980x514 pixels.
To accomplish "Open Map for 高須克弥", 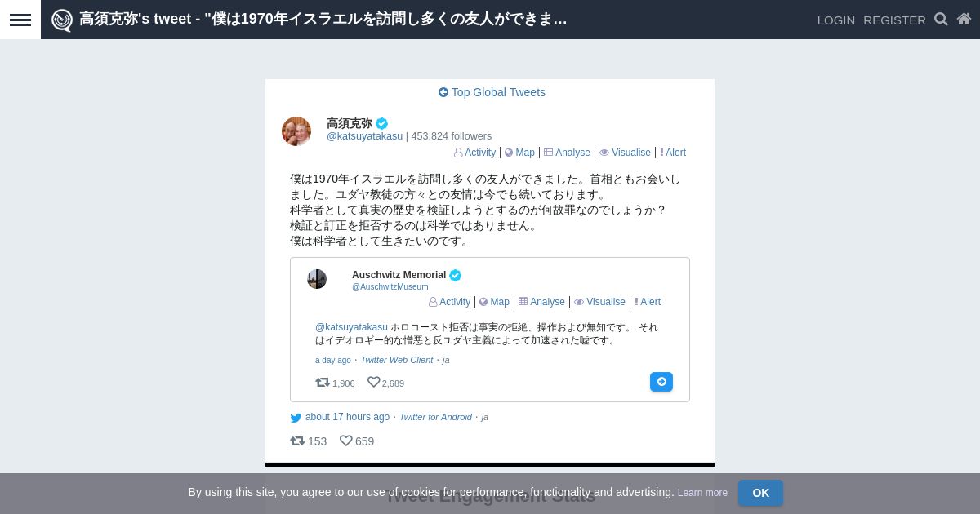I will [519, 153].
